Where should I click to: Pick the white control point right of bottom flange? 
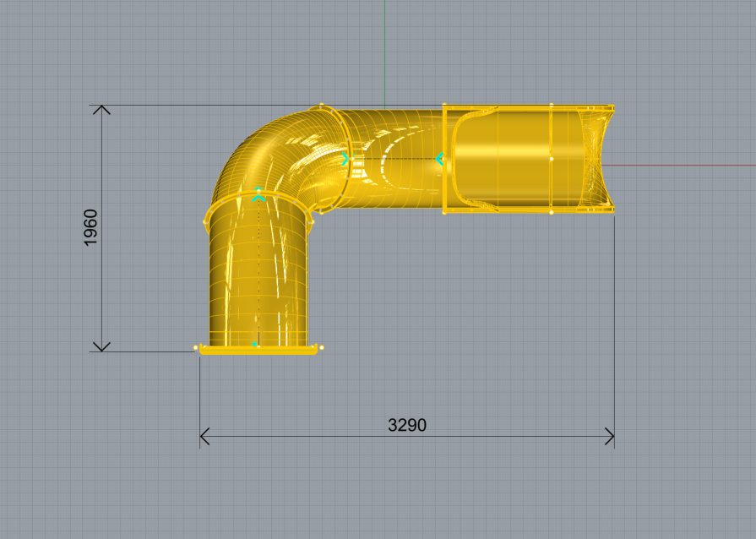click(322, 346)
